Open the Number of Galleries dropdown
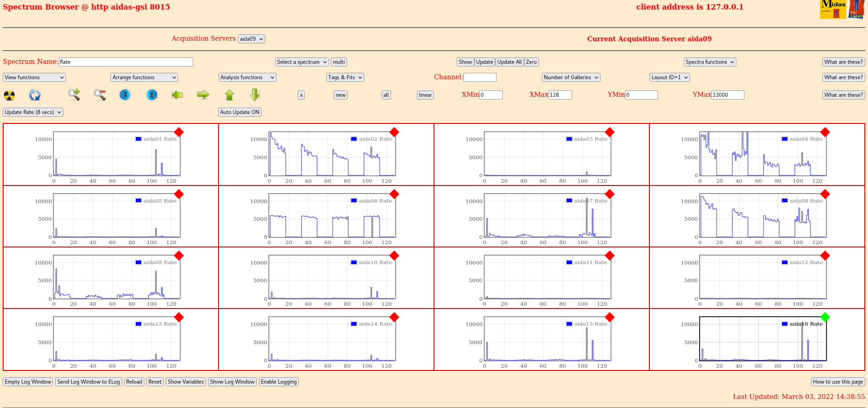This screenshot has width=868, height=408. (x=571, y=77)
